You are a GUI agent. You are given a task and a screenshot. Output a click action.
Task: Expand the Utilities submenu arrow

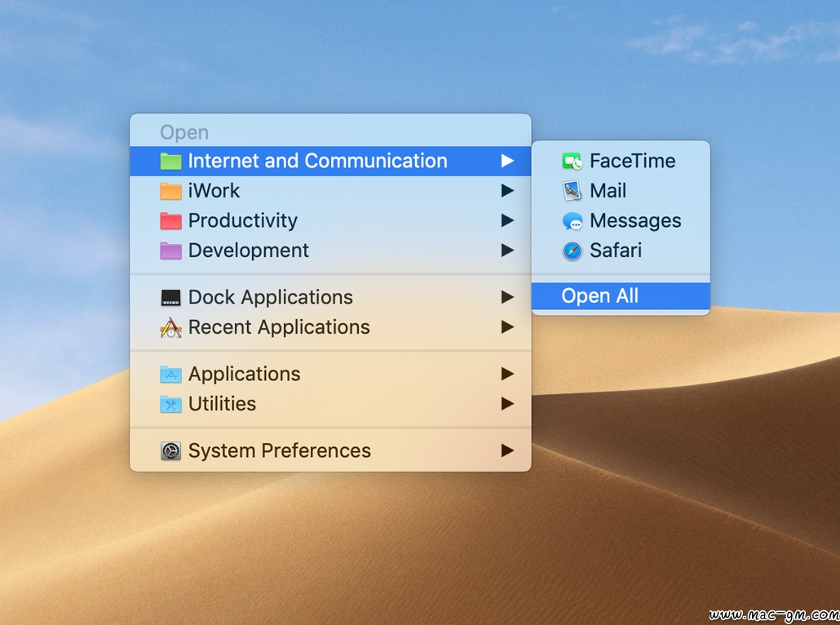507,404
